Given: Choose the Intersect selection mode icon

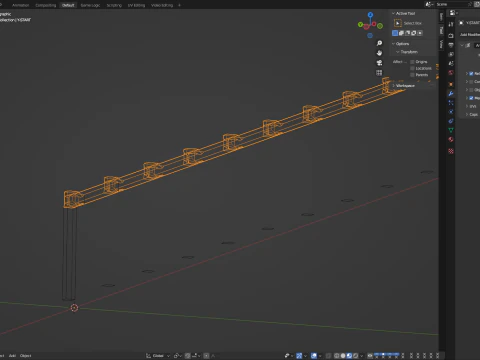Looking at the screenshot, I should (420, 33).
